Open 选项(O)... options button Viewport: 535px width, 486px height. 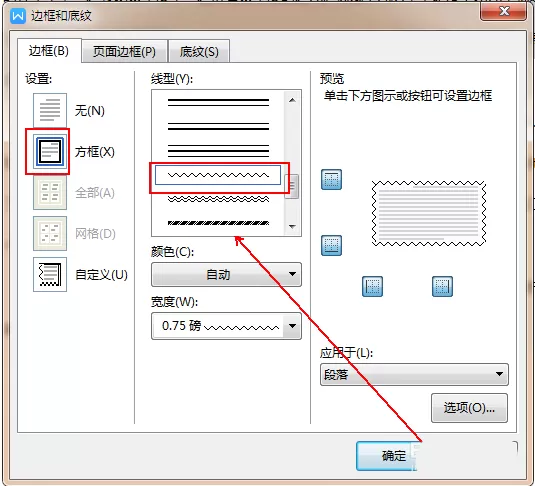[x=469, y=408]
